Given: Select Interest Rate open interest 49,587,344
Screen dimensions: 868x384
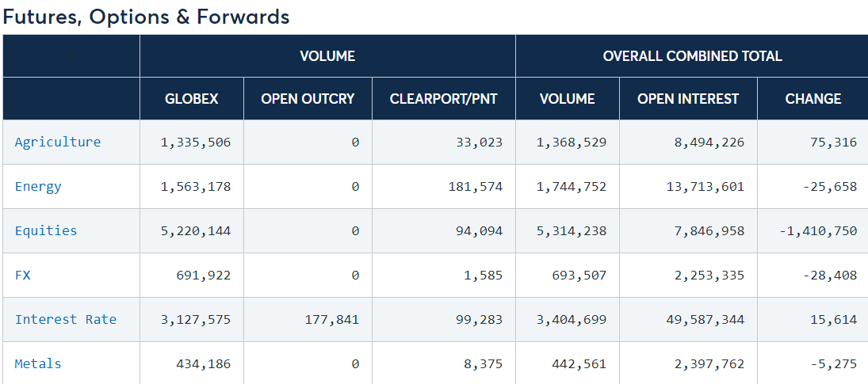Looking at the screenshot, I should (705, 319).
